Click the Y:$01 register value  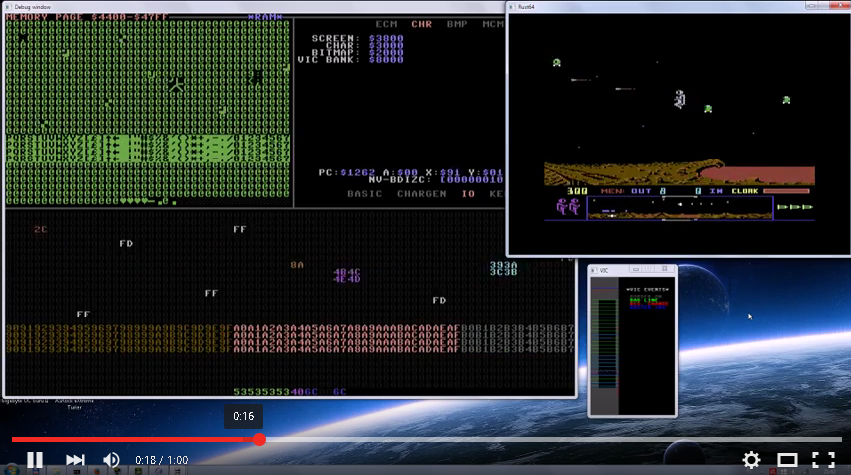[486, 172]
